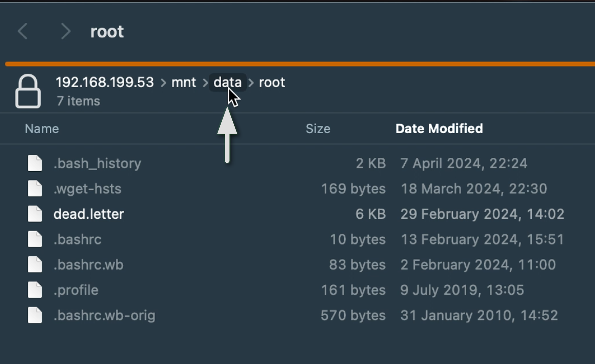Click the .profile file icon
This screenshot has width=595, height=364.
pos(35,290)
